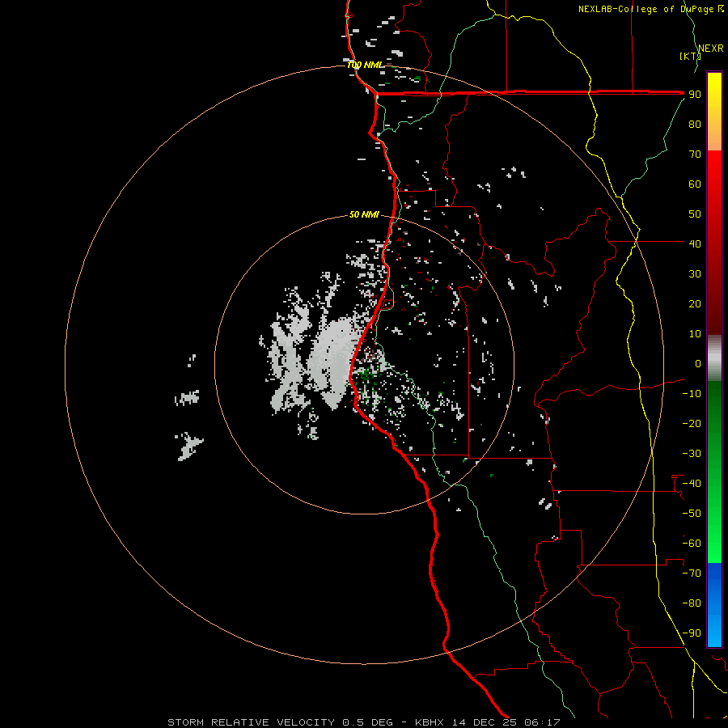Click the -90 value on the velocity scale
The height and width of the screenshot is (728, 728).
[692, 633]
